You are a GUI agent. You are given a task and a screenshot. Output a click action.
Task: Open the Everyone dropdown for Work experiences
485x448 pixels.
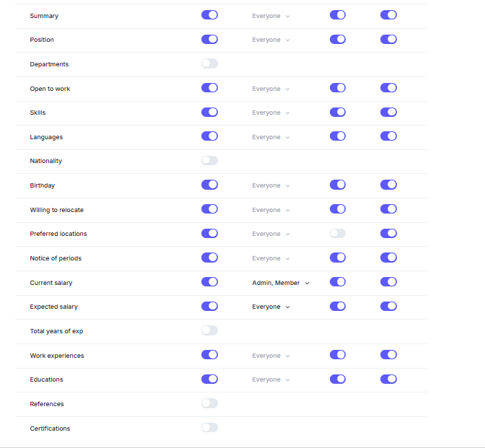click(271, 356)
